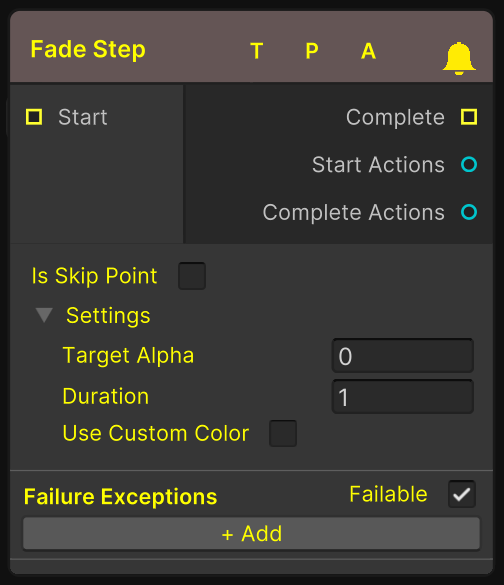The image size is (504, 585).
Task: Enable the Use Custom Color checkbox
Action: tap(283, 434)
